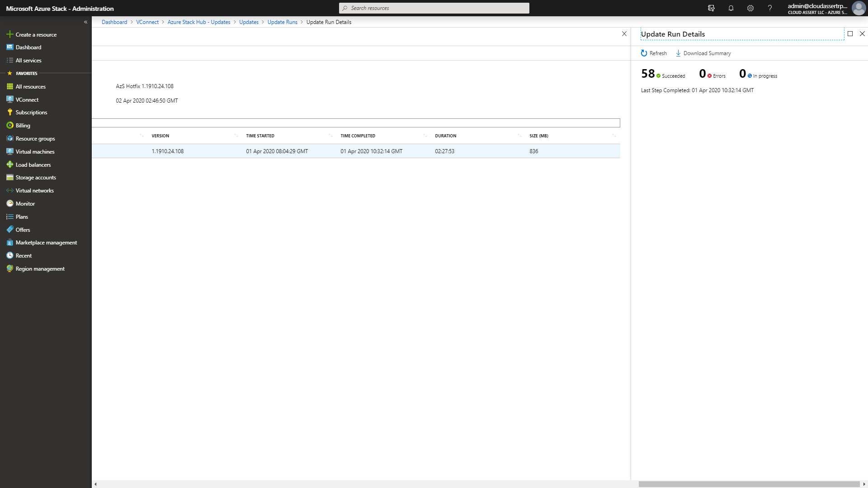Maximize the Update Run Details blade

point(850,34)
